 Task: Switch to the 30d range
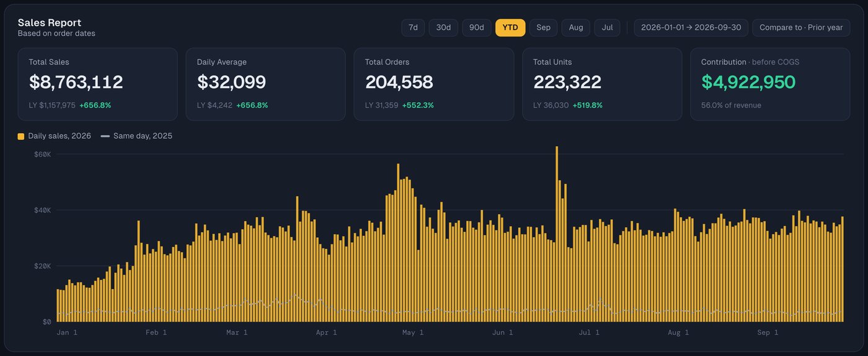pos(443,28)
